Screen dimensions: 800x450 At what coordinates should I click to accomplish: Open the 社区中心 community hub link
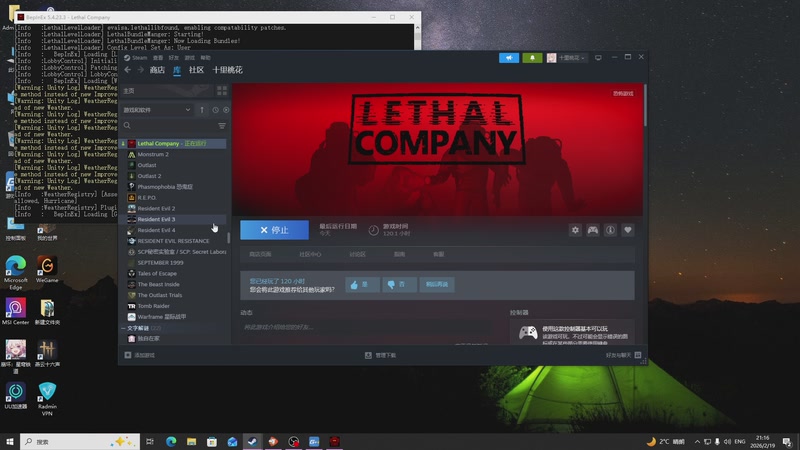[x=310, y=254]
